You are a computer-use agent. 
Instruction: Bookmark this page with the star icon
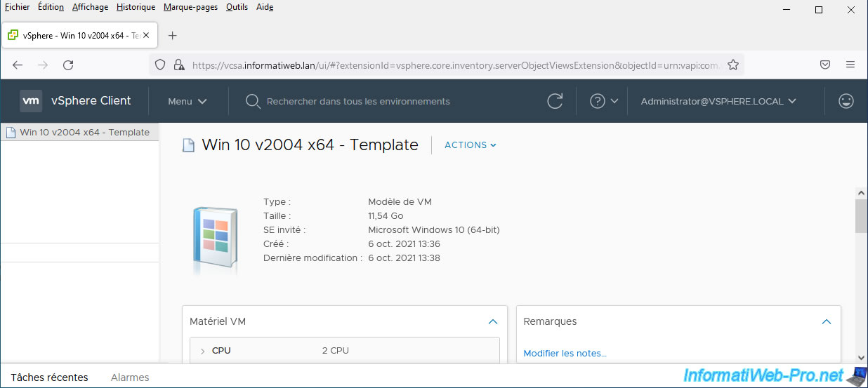tap(733, 65)
